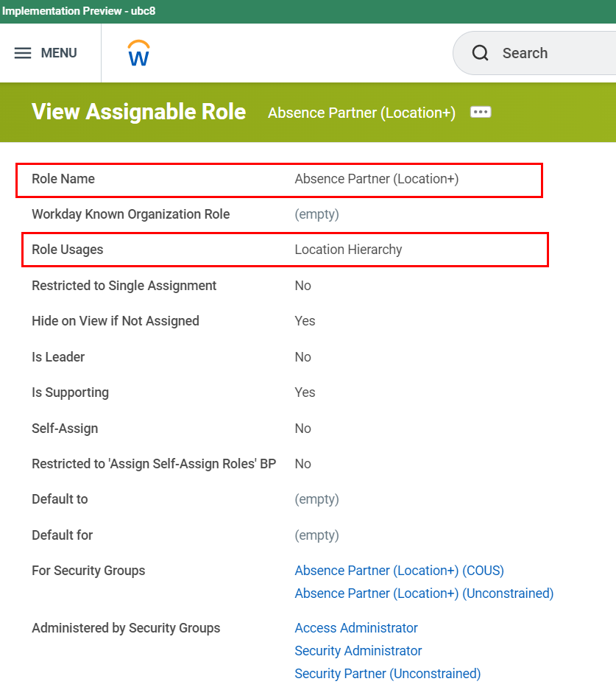Click the Role Usages field label
This screenshot has height=687, width=616.
[x=68, y=250]
